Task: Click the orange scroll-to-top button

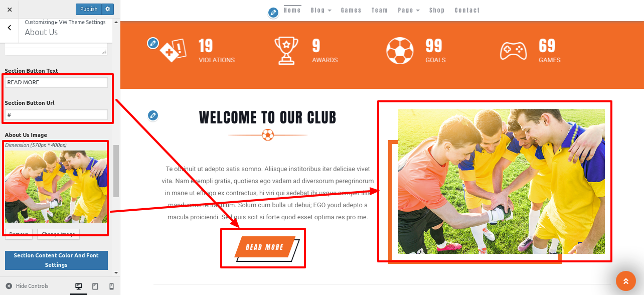Action: click(x=625, y=281)
